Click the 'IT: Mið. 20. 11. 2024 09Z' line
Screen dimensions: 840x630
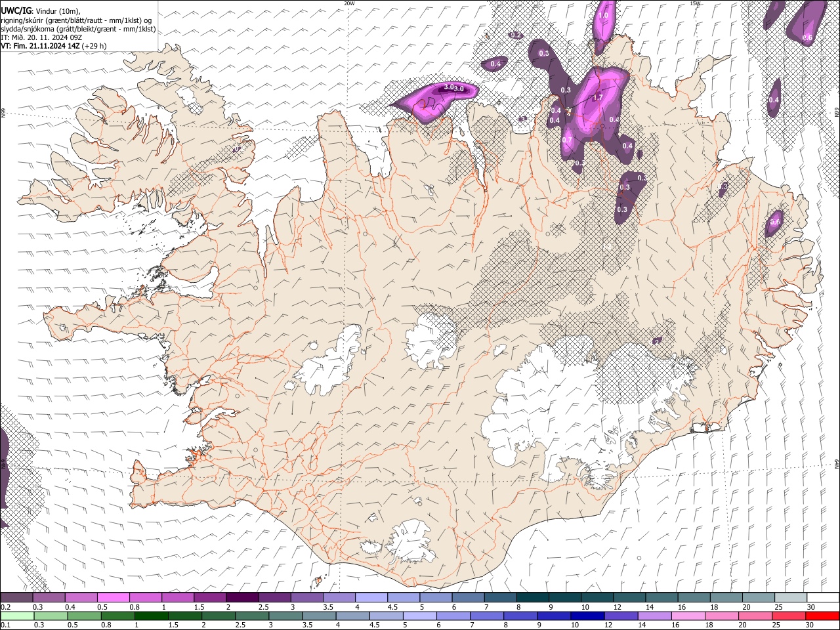point(41,37)
